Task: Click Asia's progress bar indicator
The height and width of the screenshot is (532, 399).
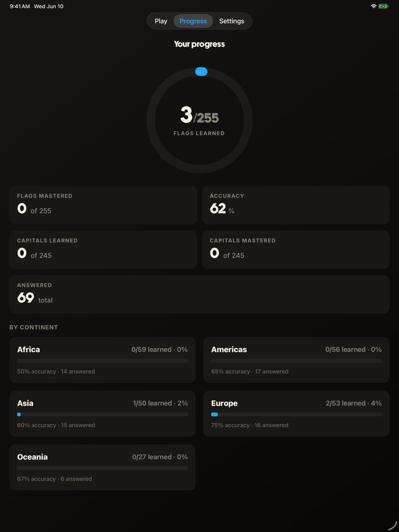Action: [19, 414]
